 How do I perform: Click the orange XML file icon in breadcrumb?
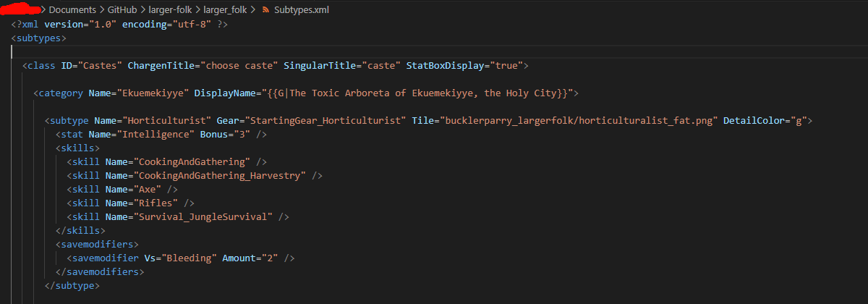click(x=265, y=10)
